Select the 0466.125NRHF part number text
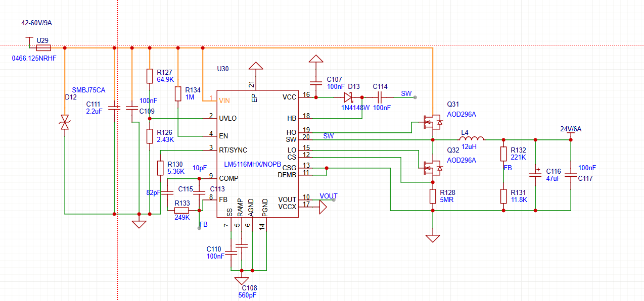644x301 pixels. 34,59
